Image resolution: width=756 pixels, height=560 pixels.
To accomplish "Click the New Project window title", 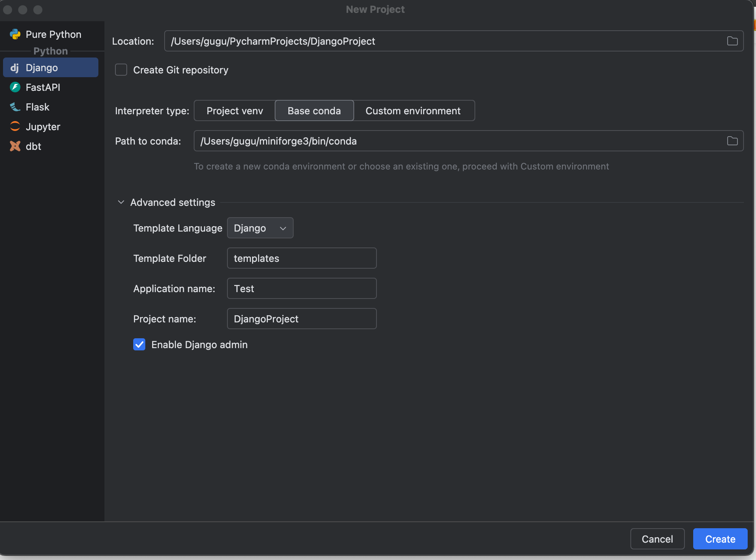I will [375, 9].
